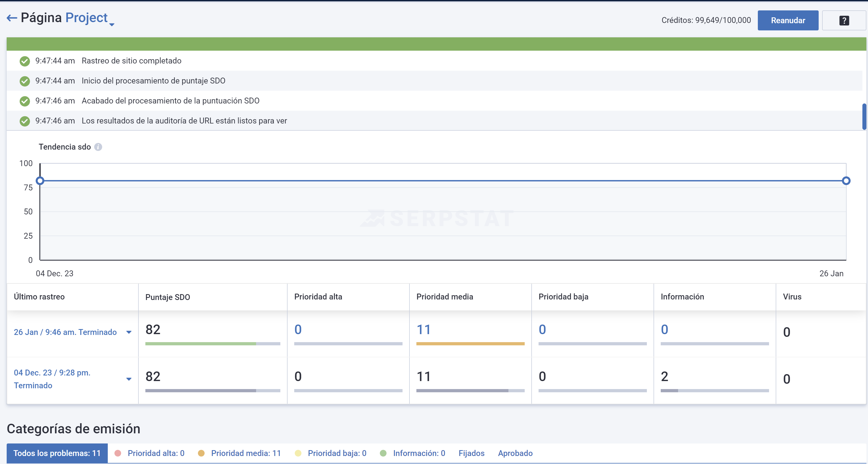Click the green dot of Información filter
The image size is (868, 464).
tap(384, 453)
